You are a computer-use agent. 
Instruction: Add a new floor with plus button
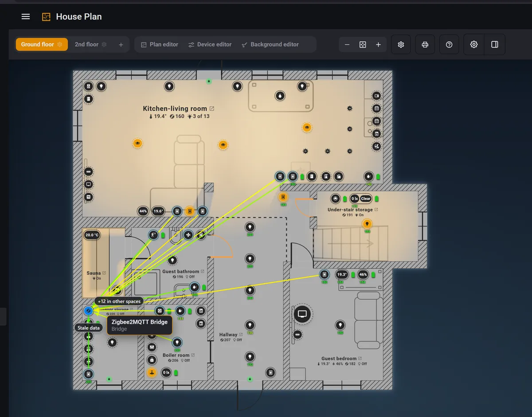click(121, 45)
